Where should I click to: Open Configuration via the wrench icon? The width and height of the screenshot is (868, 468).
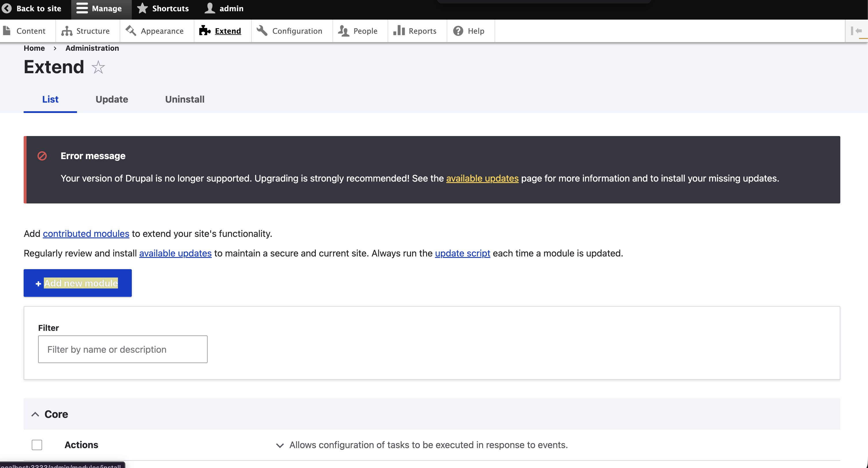[x=262, y=31]
